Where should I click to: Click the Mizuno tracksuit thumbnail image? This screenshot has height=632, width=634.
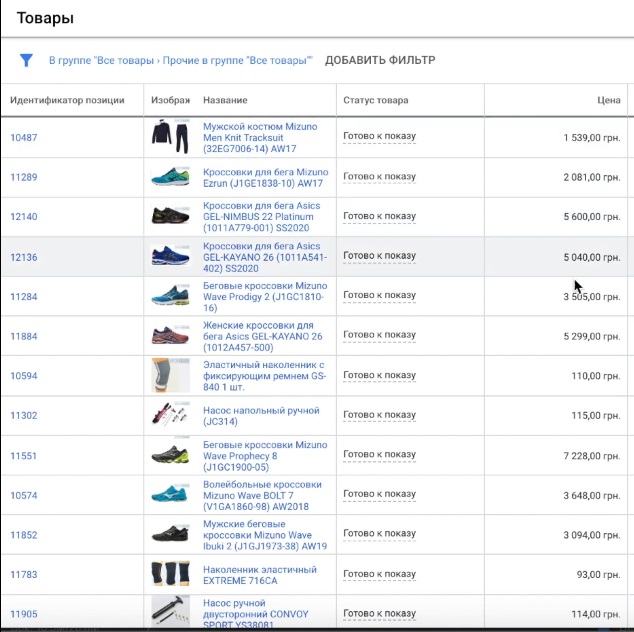[x=170, y=137]
